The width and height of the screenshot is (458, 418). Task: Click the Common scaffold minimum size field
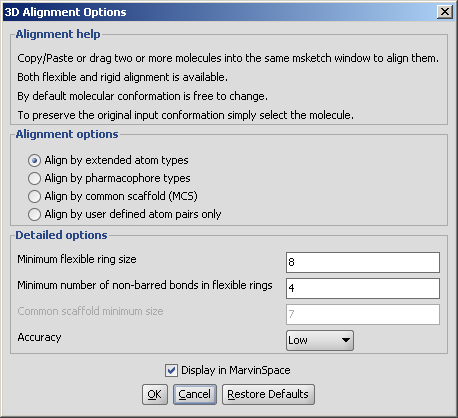[x=363, y=314]
